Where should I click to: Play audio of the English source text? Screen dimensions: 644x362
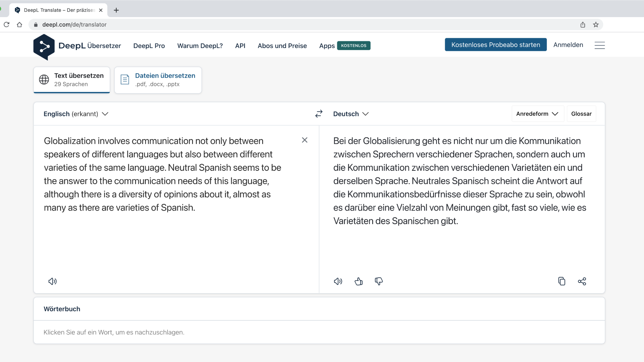click(x=52, y=281)
